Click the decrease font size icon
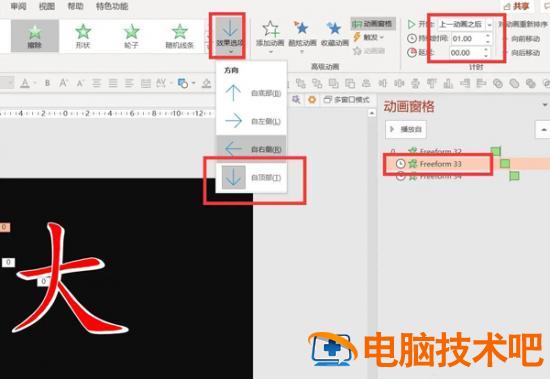The image size is (550, 379). [80, 84]
